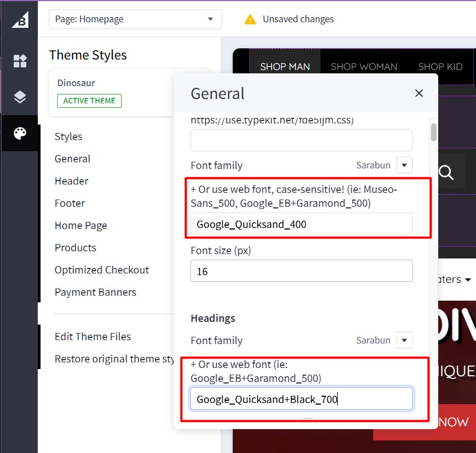Viewport: 476px width, 453px height.
Task: Focus the empty typekit URL input field
Action: click(x=302, y=140)
